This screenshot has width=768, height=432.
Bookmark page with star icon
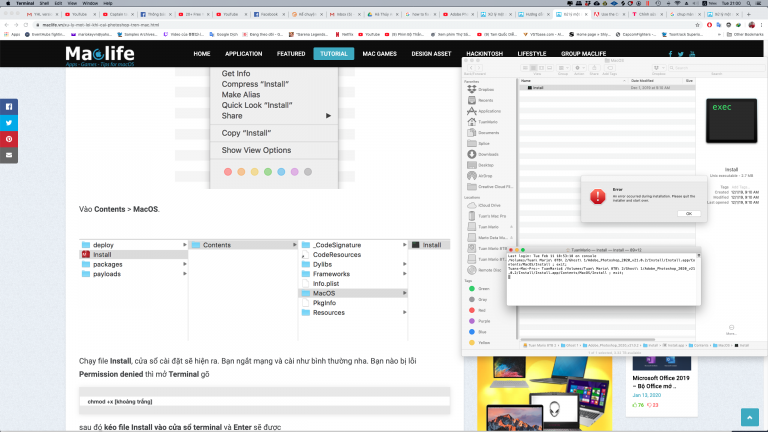tap(697, 24)
